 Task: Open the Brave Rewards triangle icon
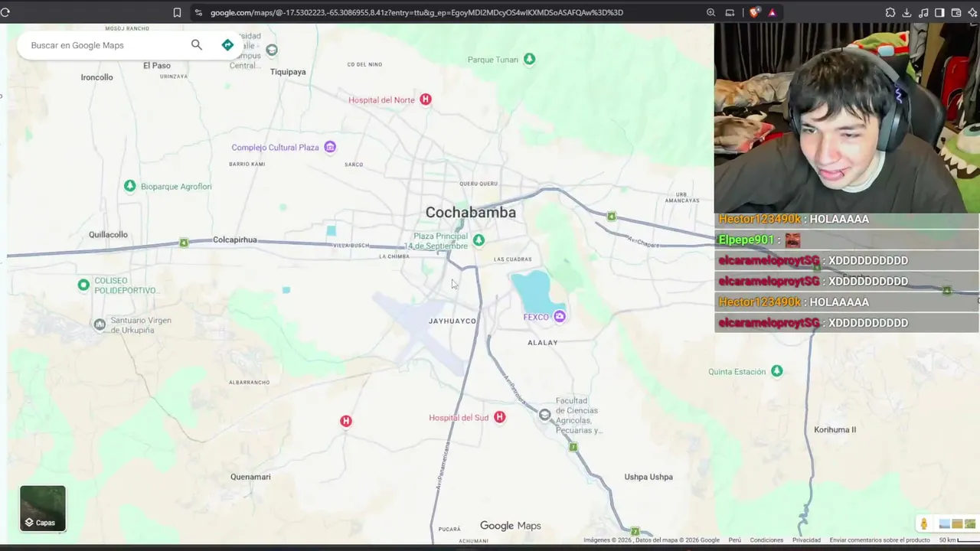tap(772, 12)
